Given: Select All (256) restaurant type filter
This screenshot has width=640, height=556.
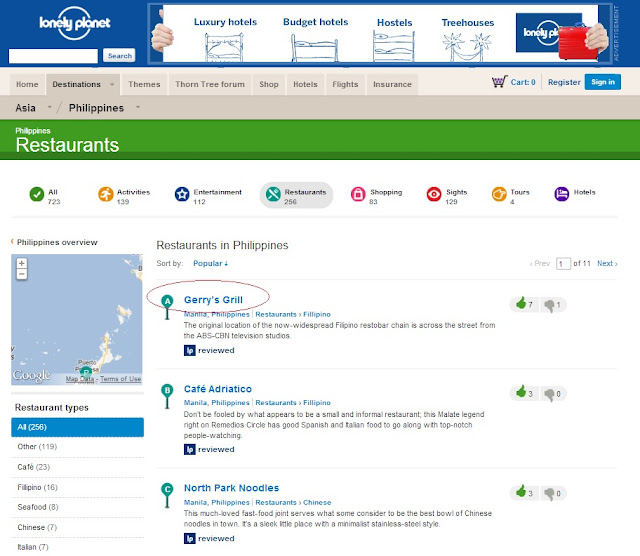Looking at the screenshot, I should click(x=77, y=427).
